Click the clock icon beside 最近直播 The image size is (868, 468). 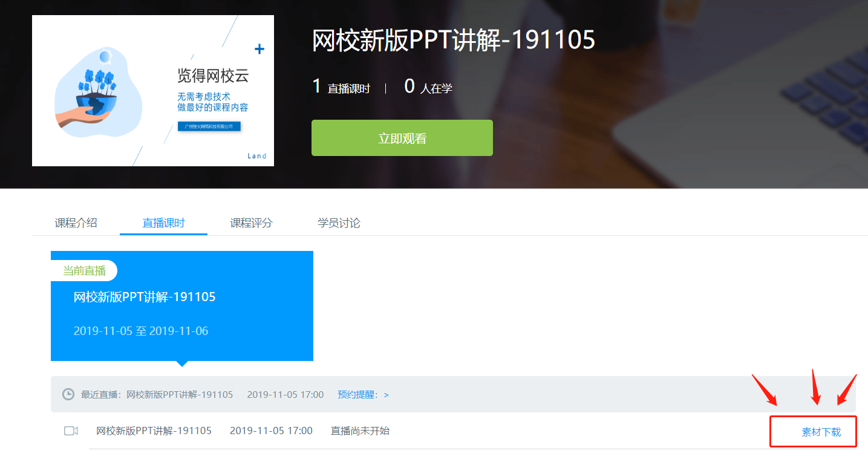coord(68,394)
